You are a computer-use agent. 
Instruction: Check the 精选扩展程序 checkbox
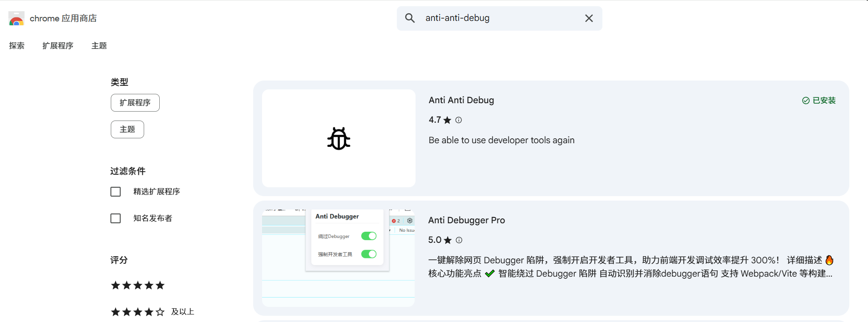tap(116, 192)
